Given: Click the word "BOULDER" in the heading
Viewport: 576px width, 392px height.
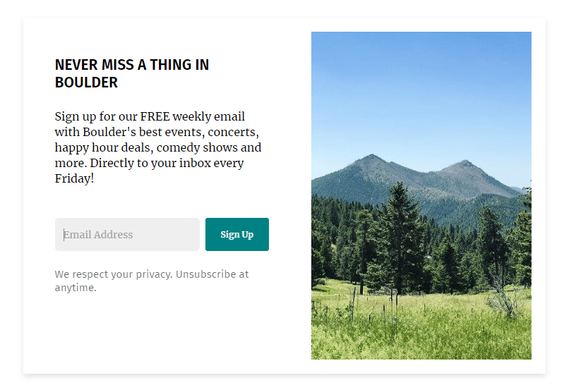Looking at the screenshot, I should (86, 82).
